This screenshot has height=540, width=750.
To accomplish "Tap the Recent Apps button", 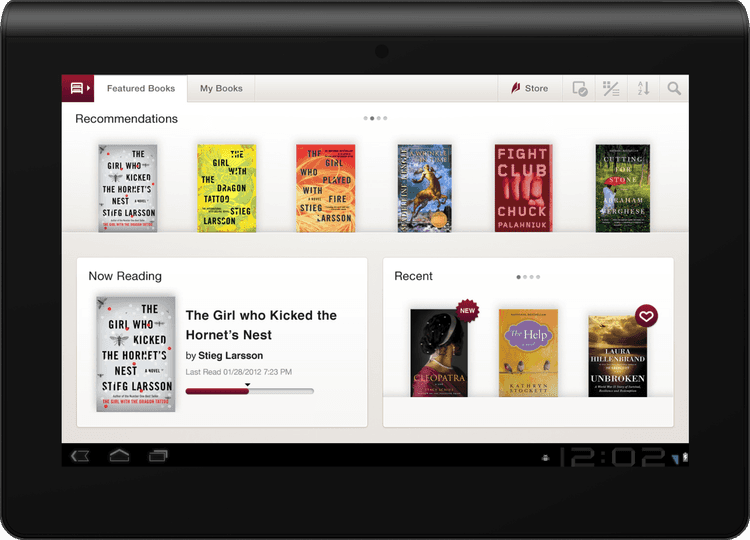I will click(x=158, y=456).
